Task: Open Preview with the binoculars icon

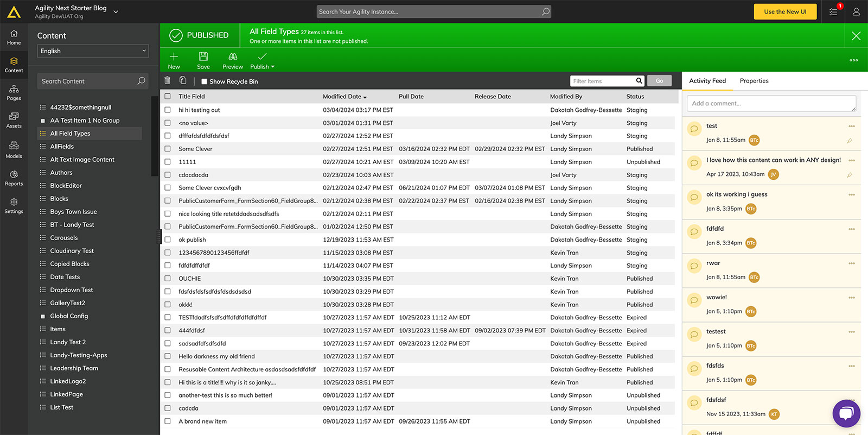Action: (x=233, y=57)
